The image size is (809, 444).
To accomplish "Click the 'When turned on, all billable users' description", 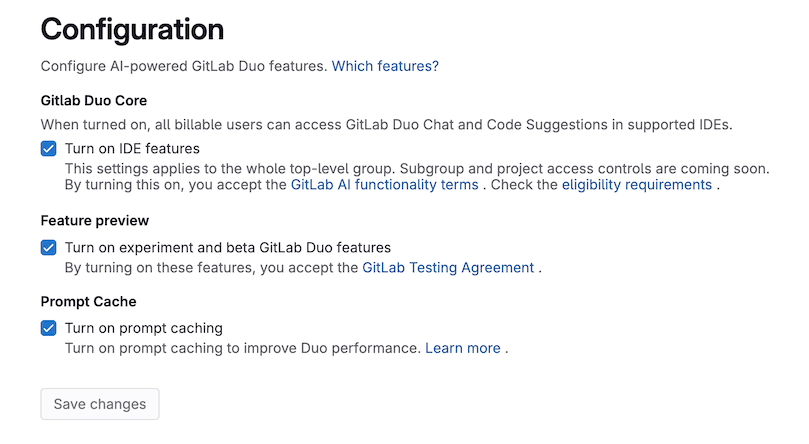I will [386, 125].
